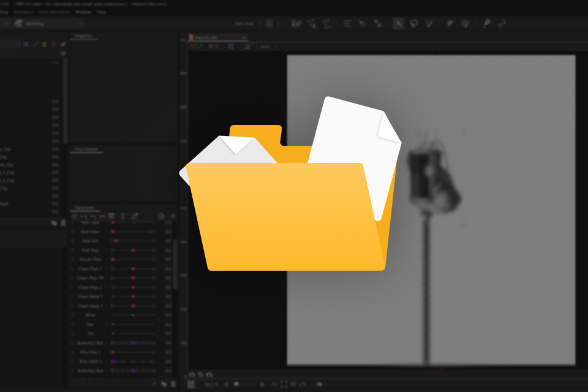Toggle the checkbox beside Mouth Phys
This screenshot has height=392, width=588.
[72, 260]
